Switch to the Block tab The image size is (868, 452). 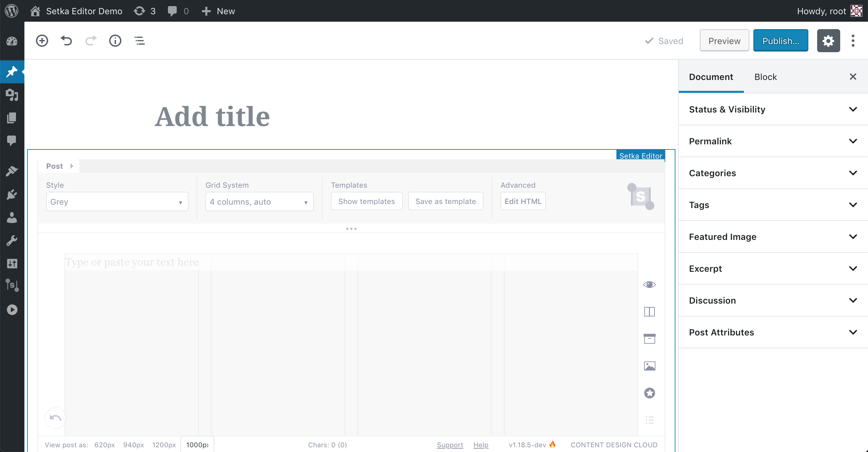[x=766, y=77]
